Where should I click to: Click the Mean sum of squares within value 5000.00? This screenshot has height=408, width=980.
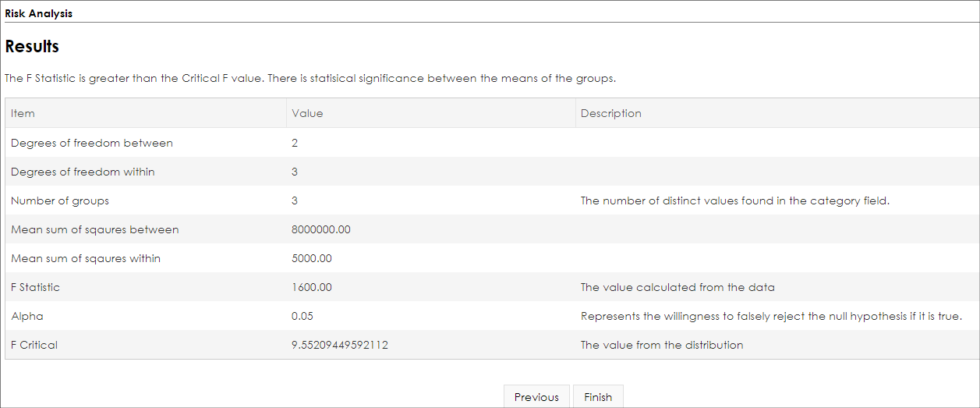[x=312, y=258]
